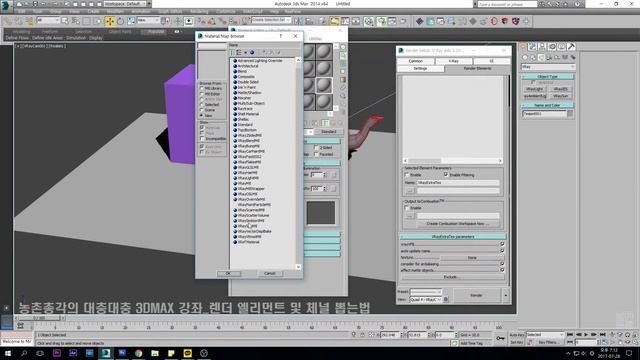Open the Customize menu
The height and width of the screenshot is (360, 640).
[x=225, y=11]
